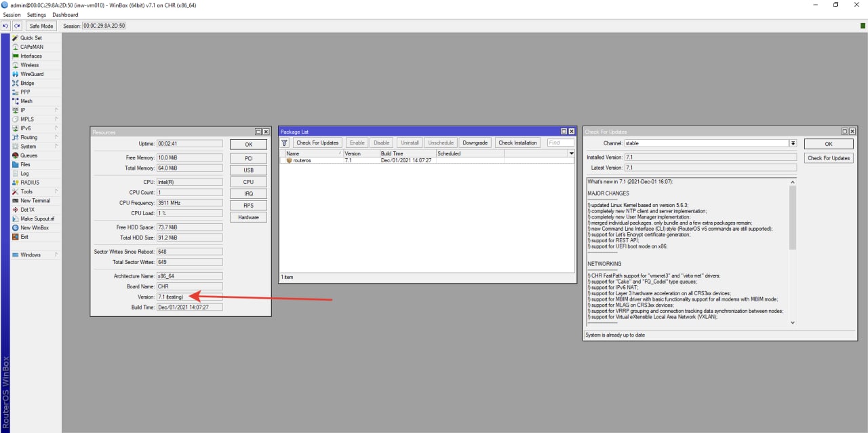
Task: Click Exit in the sidebar
Action: [x=24, y=237]
